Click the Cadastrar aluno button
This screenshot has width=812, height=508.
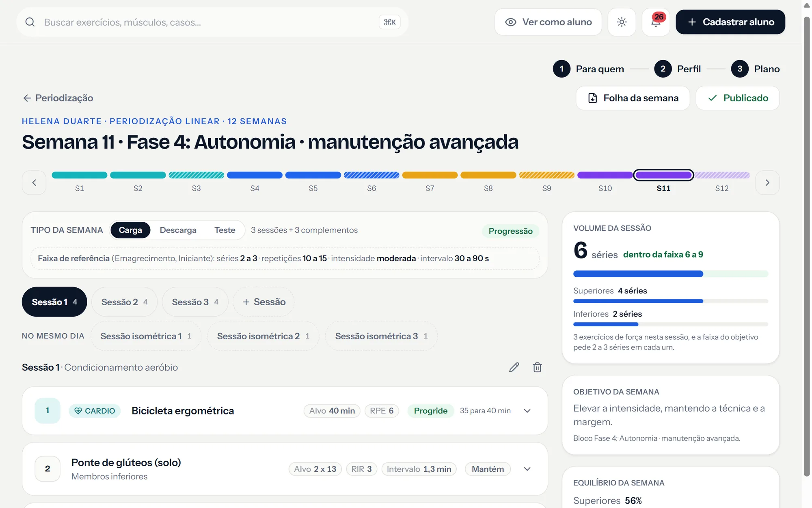click(730, 22)
